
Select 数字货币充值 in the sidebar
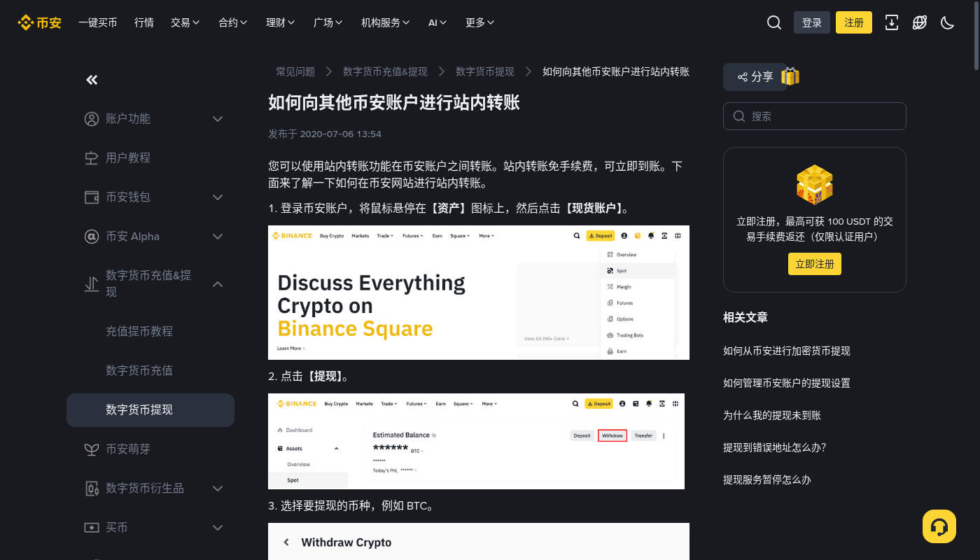pyautogui.click(x=139, y=370)
